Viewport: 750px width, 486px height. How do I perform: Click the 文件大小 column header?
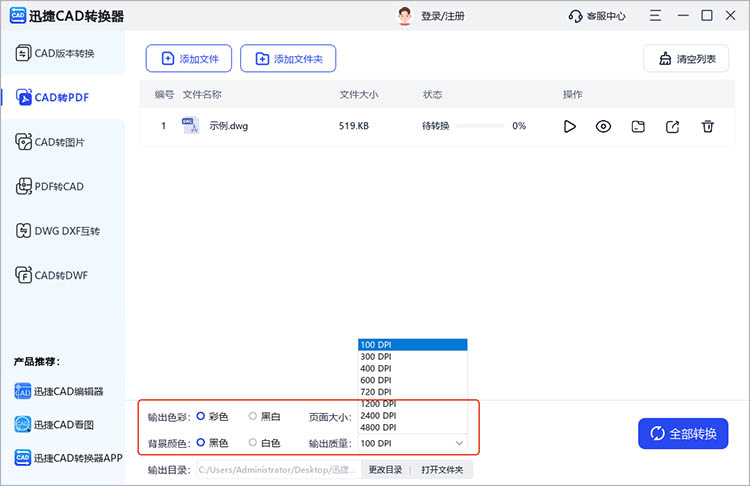(x=359, y=94)
